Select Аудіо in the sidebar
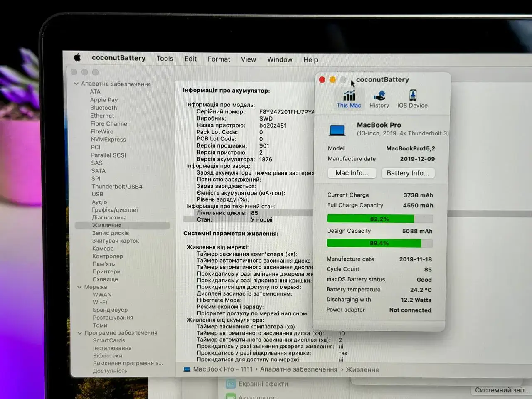Image resolution: width=532 pixels, height=399 pixels. pyautogui.click(x=99, y=202)
